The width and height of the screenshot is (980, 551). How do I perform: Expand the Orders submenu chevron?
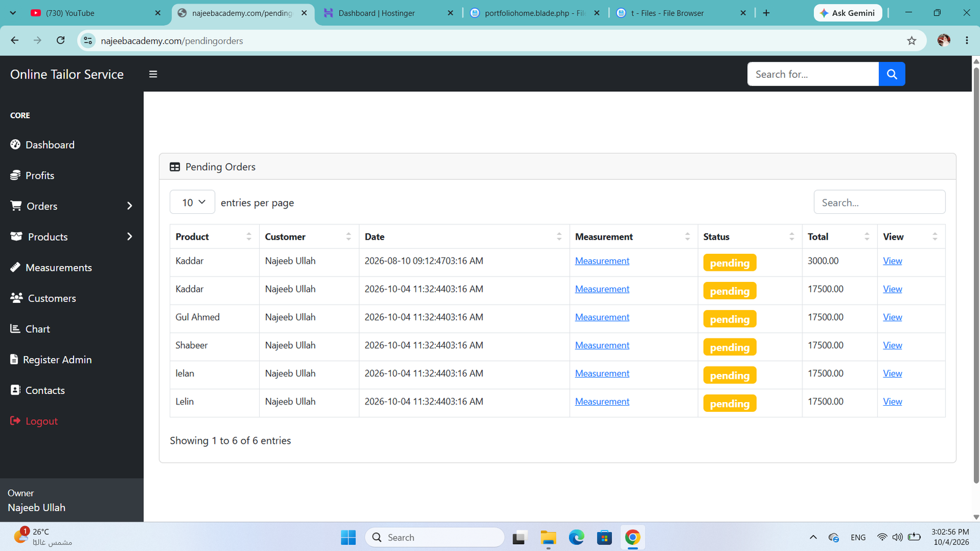[129, 206]
